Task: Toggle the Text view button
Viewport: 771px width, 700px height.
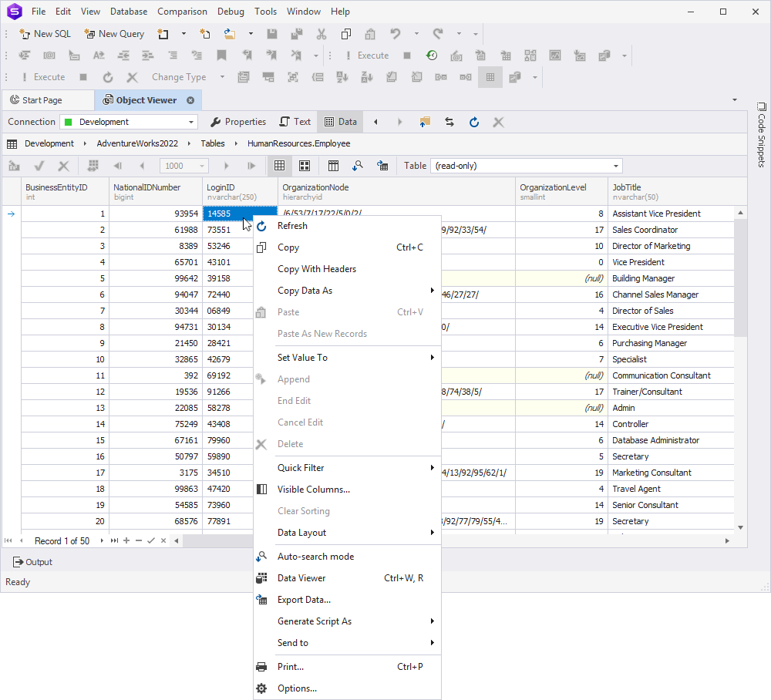Action: click(x=295, y=122)
